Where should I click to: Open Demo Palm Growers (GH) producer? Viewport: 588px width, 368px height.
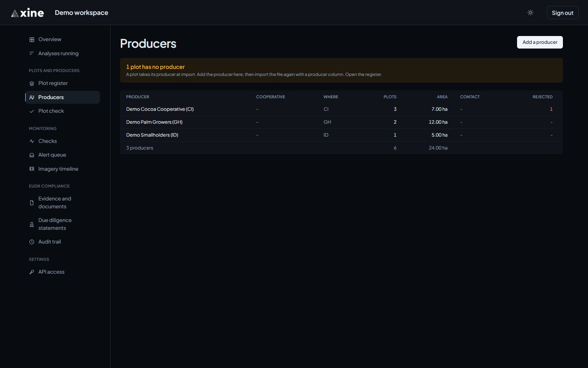154,122
